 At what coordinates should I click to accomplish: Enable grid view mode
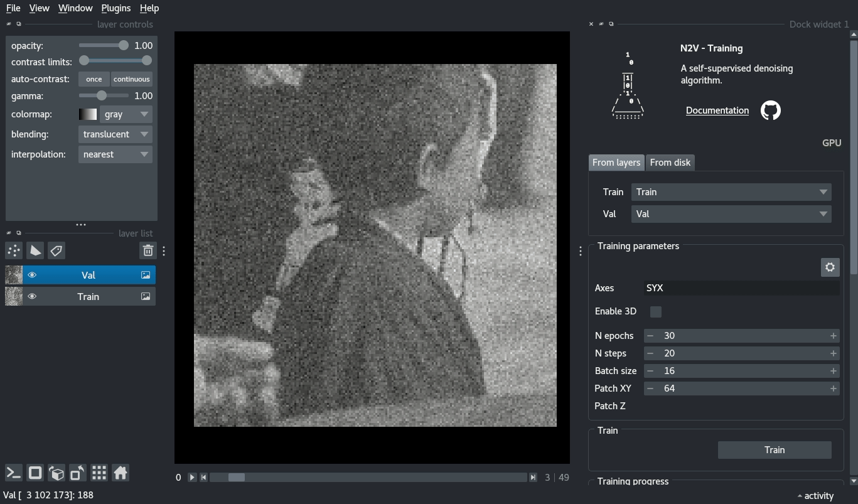coord(99,473)
